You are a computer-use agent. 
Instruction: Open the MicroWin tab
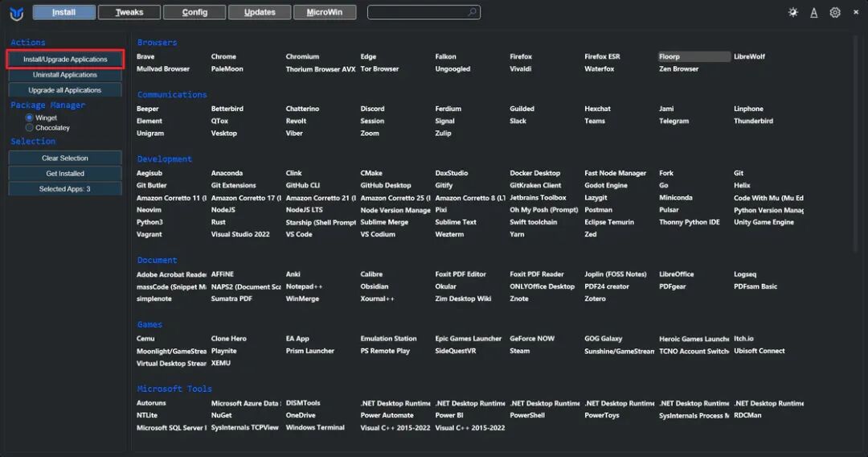[325, 12]
